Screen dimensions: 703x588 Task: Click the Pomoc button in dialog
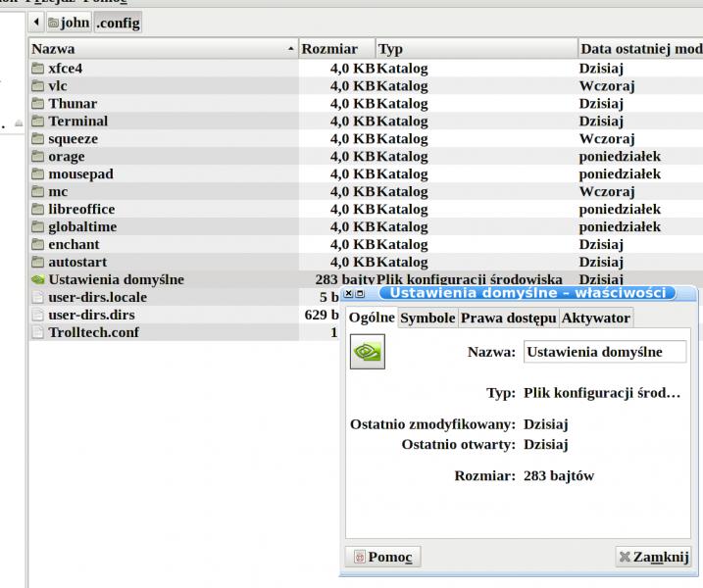tap(383, 558)
